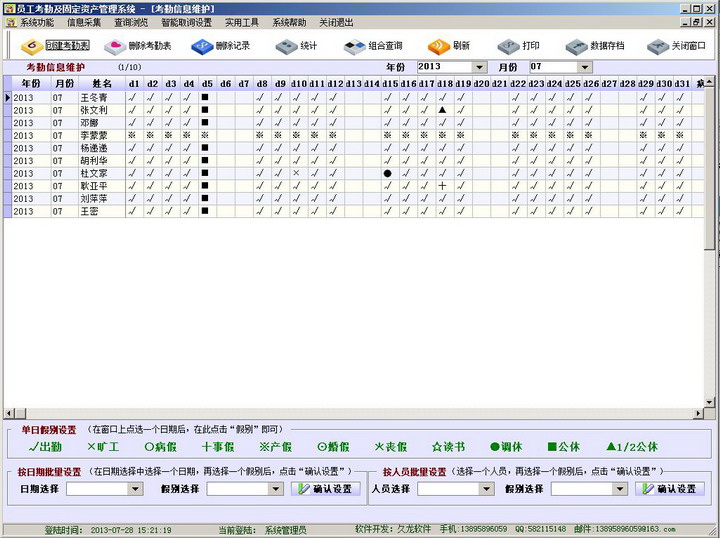Open the 智能取词设置 menu
The width and height of the screenshot is (720, 538).
(x=186, y=22)
